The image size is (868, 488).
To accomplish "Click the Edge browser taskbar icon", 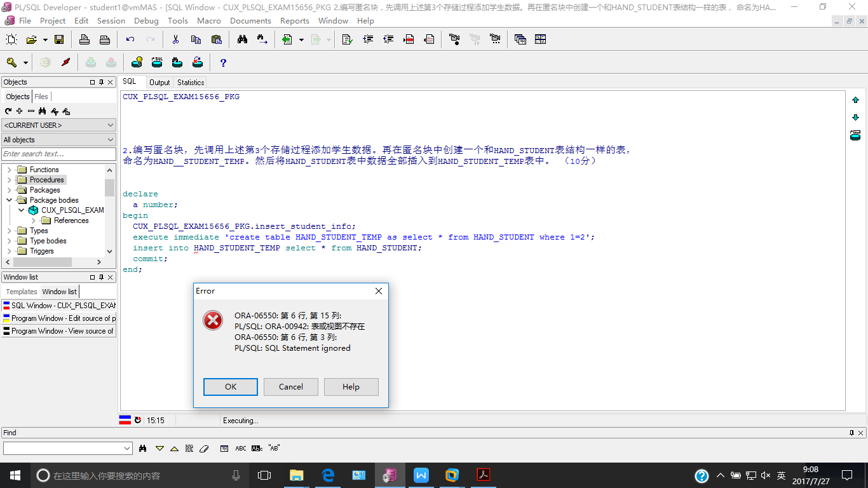I will 328,475.
